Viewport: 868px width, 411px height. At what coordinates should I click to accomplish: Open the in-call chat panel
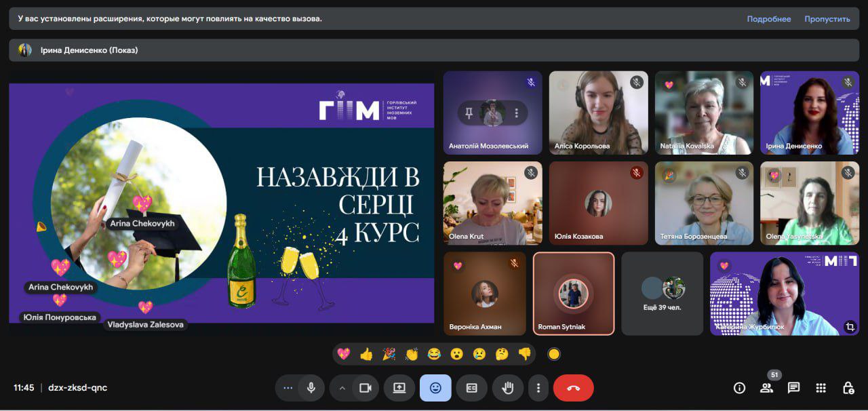(793, 388)
